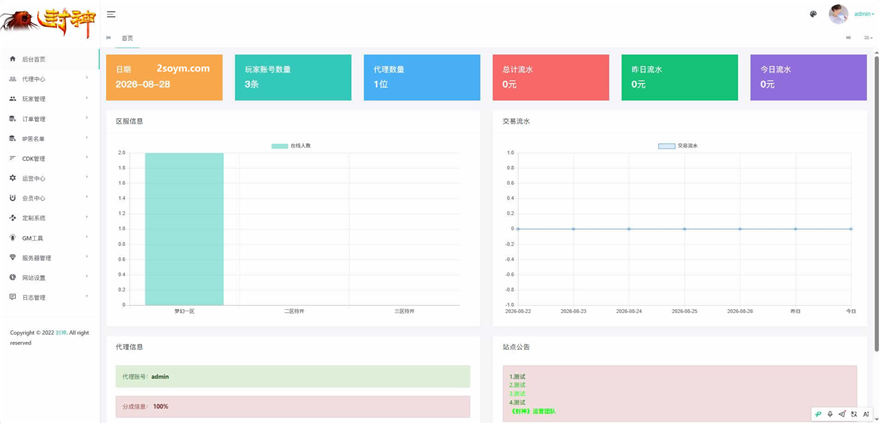Click the 日期 2026-08-28 card
Viewport: 880px width, 424px height.
(x=164, y=77)
